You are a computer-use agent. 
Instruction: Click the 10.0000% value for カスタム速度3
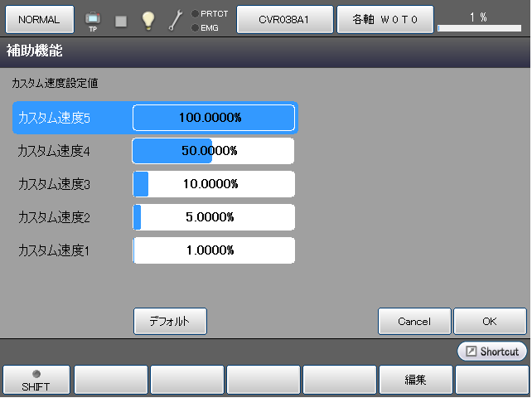pos(214,184)
